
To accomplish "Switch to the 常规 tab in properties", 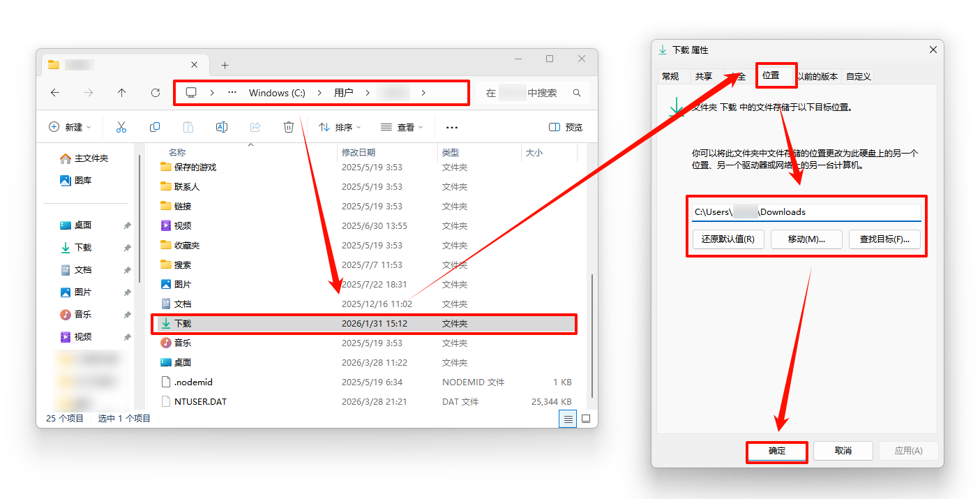I will [671, 76].
